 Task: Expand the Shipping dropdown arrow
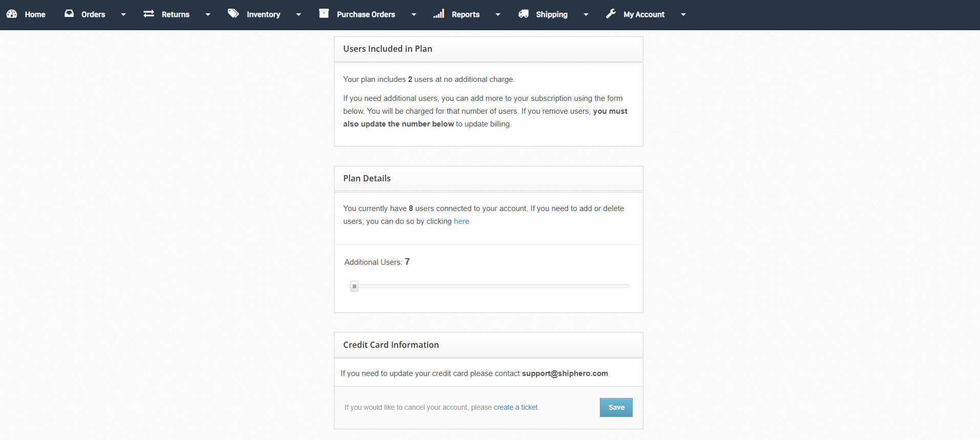[x=586, y=15]
